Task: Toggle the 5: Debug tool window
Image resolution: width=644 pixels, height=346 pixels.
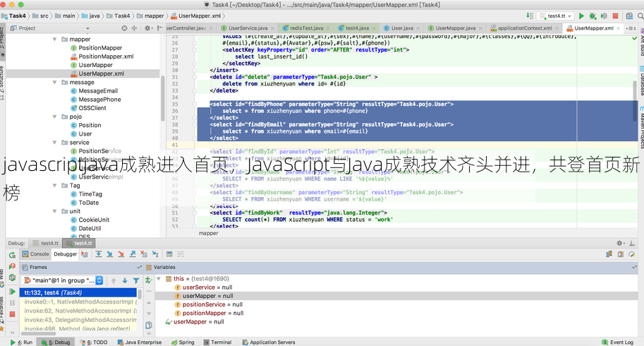Action: [56, 342]
